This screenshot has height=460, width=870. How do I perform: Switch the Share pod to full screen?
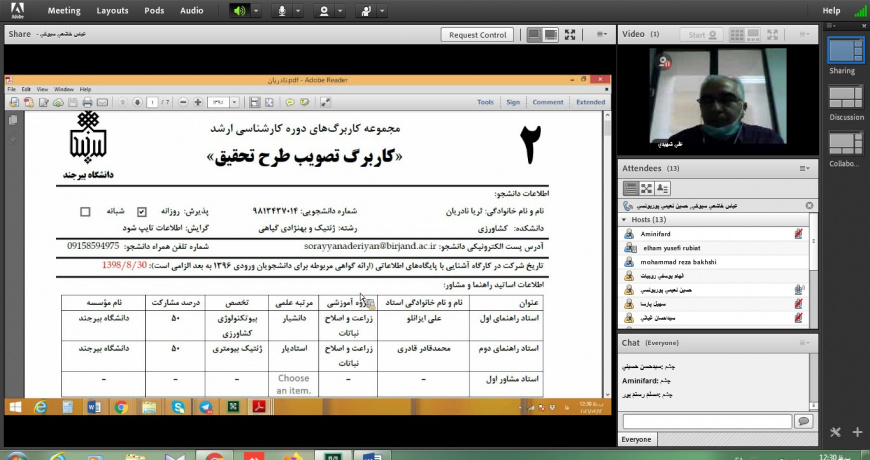coord(570,35)
